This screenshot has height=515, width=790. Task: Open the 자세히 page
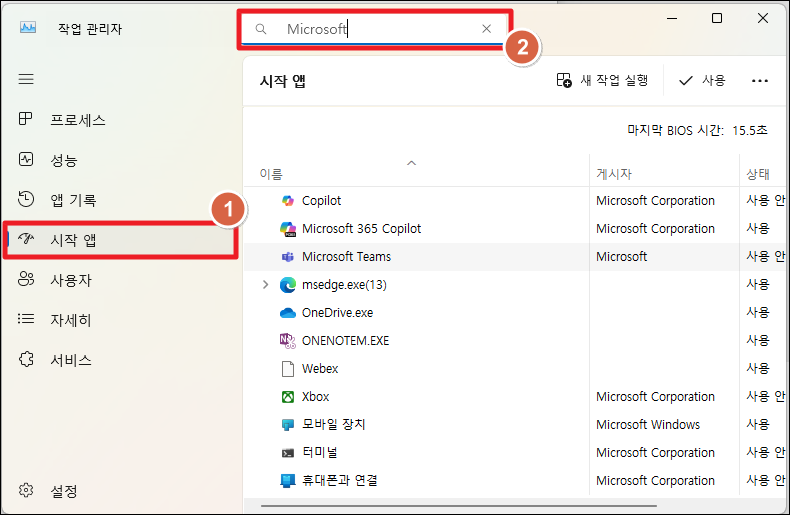coord(54,319)
